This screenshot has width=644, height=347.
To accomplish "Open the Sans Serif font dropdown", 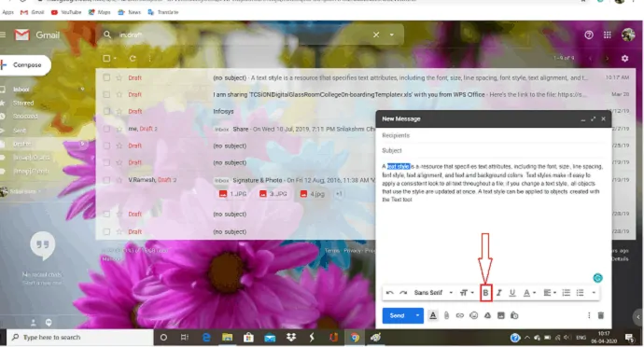I will click(433, 293).
